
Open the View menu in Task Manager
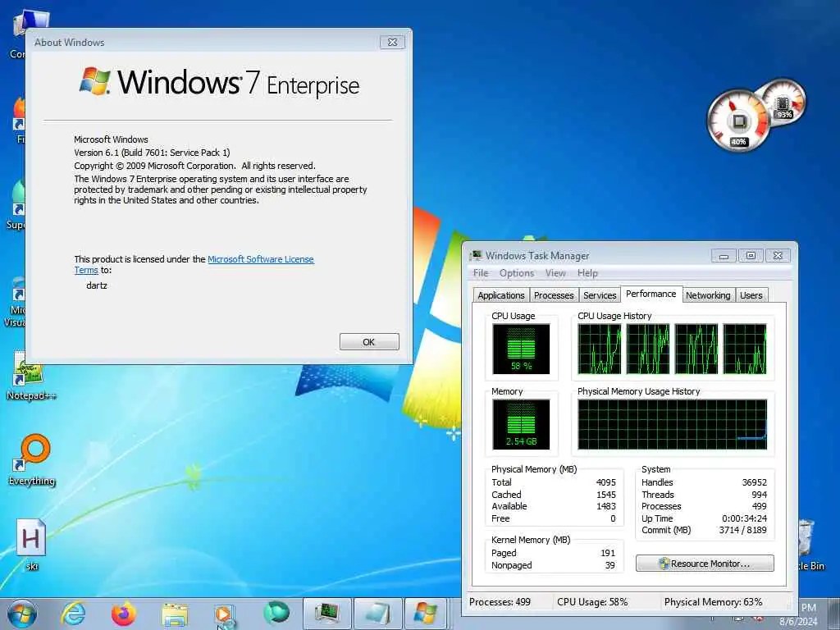click(x=555, y=273)
